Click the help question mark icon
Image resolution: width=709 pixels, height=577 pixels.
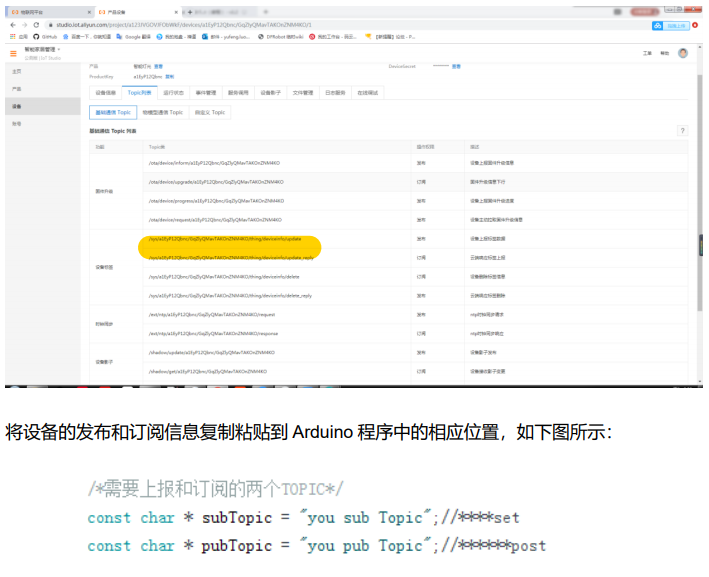pyautogui.click(x=682, y=131)
